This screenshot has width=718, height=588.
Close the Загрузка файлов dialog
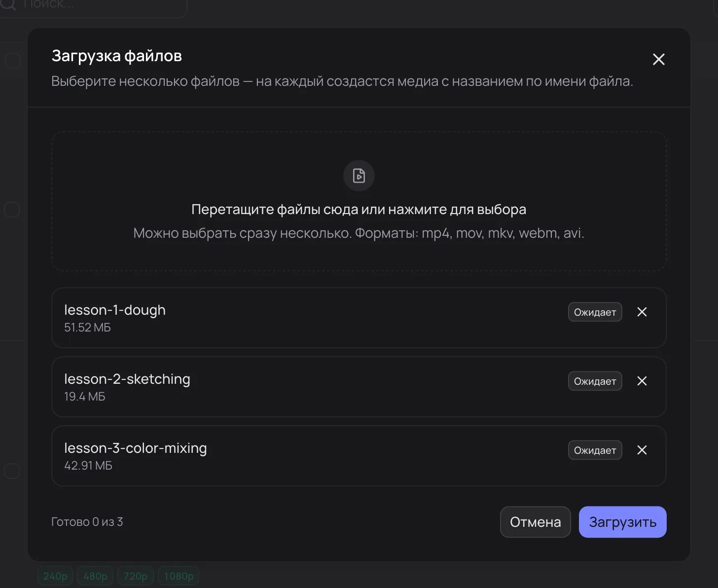click(658, 60)
